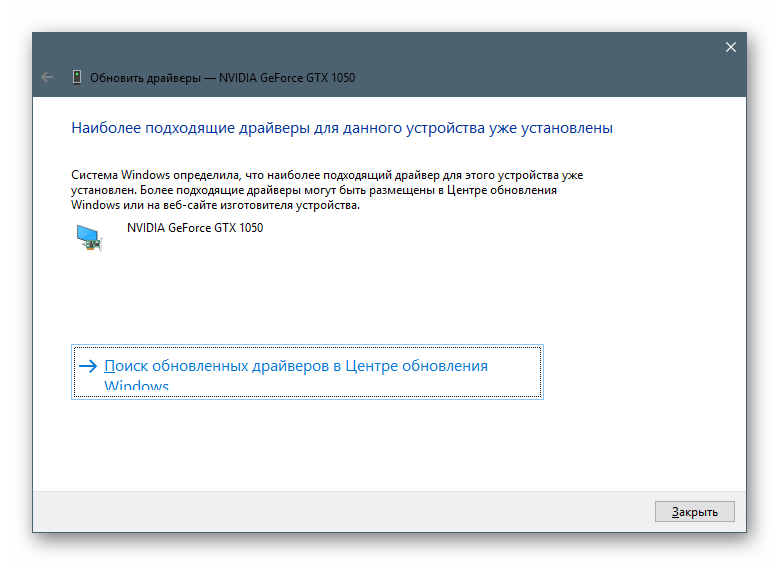Viewport: 779px width, 565px height.
Task: Open 'Поиск обновленных драйверов в Центре обновления'
Action: [307, 372]
